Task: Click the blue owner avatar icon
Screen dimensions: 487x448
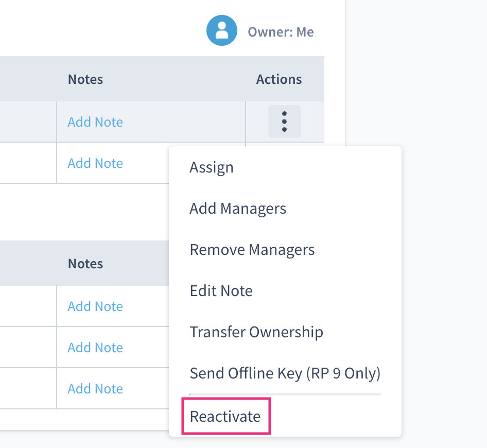Action: coord(222,30)
